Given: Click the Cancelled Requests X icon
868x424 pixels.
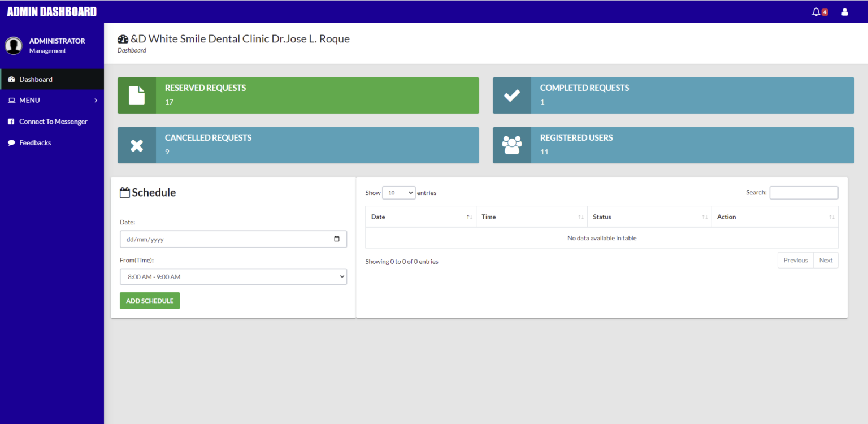Looking at the screenshot, I should [x=136, y=145].
